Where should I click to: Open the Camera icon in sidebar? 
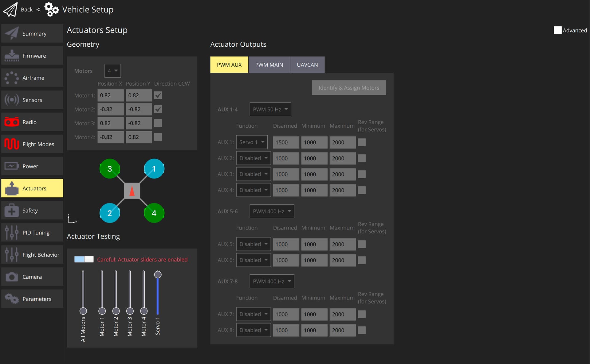point(12,277)
